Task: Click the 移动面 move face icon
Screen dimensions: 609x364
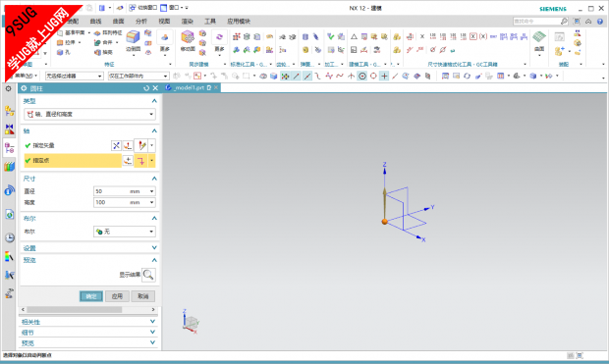Action: (188, 37)
